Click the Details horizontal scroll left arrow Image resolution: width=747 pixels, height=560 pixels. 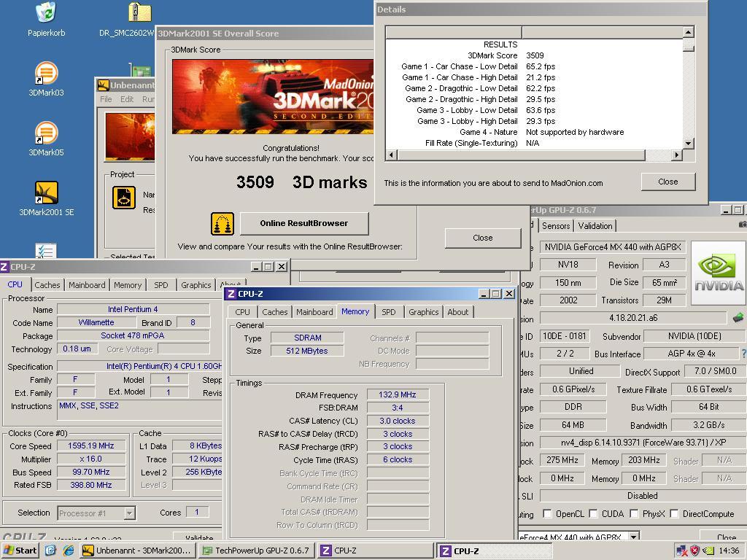click(x=392, y=155)
